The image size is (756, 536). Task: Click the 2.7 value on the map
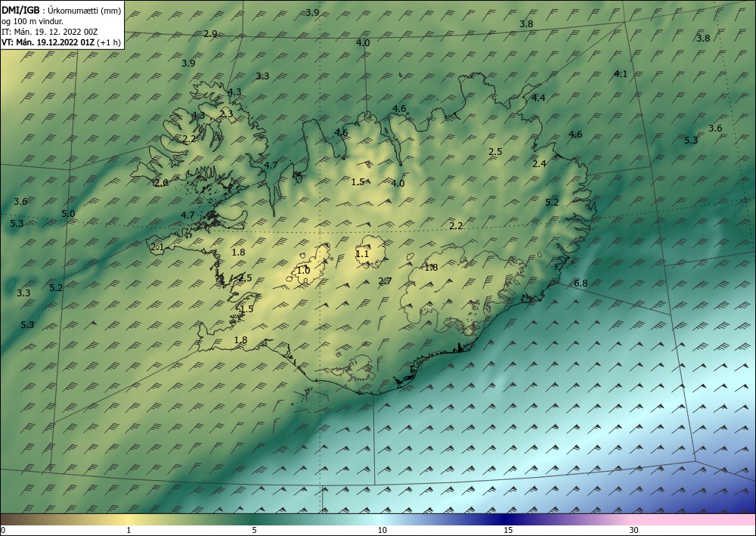click(385, 281)
